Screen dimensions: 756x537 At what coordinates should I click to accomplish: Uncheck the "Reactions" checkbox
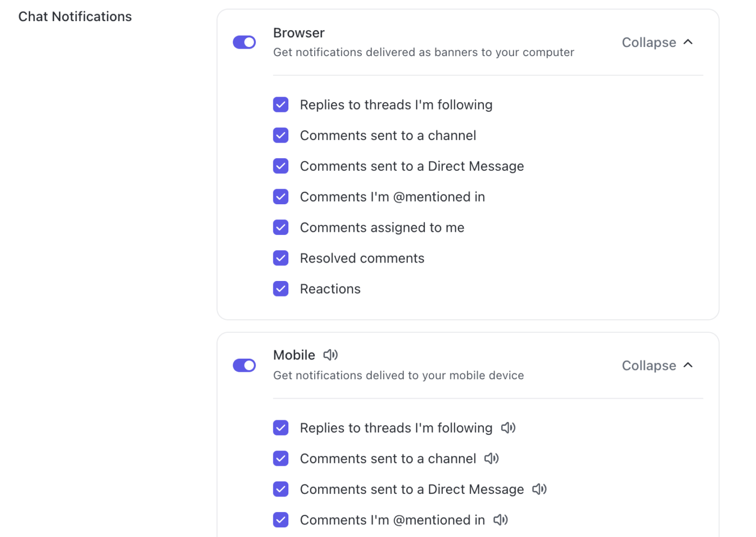click(281, 288)
